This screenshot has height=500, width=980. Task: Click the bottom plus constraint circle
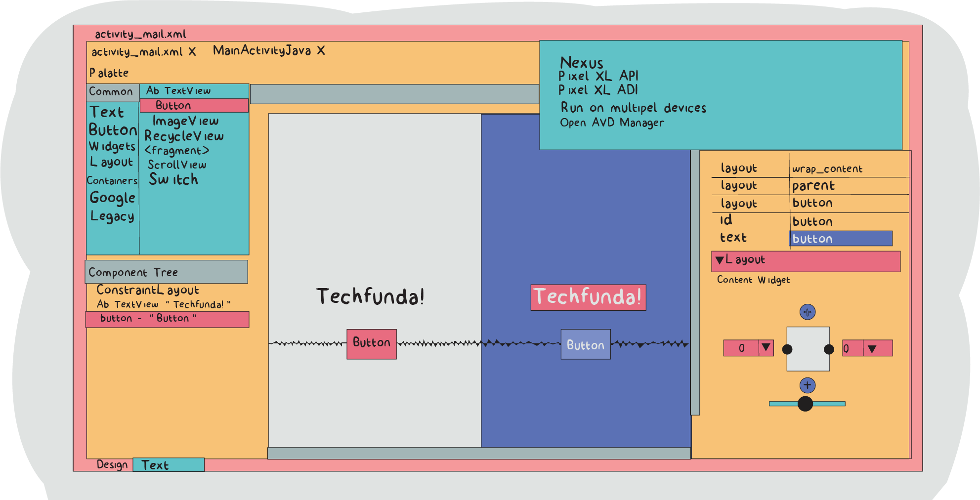tap(807, 385)
